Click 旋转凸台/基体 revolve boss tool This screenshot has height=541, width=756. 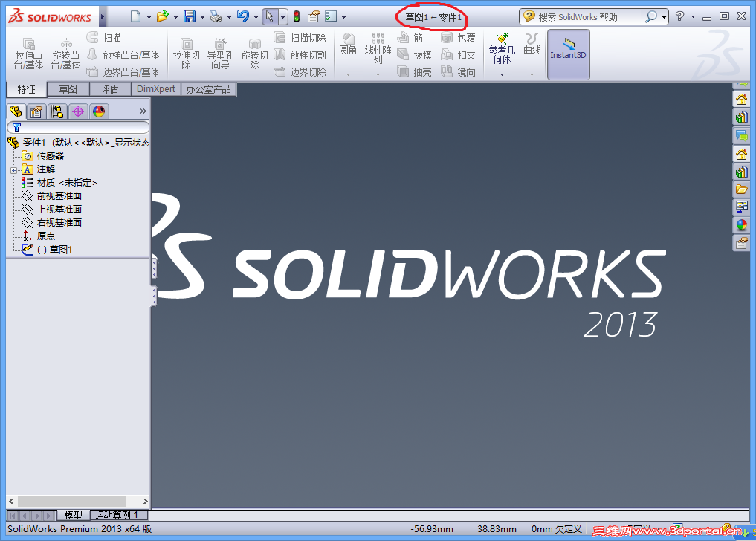tap(65, 54)
